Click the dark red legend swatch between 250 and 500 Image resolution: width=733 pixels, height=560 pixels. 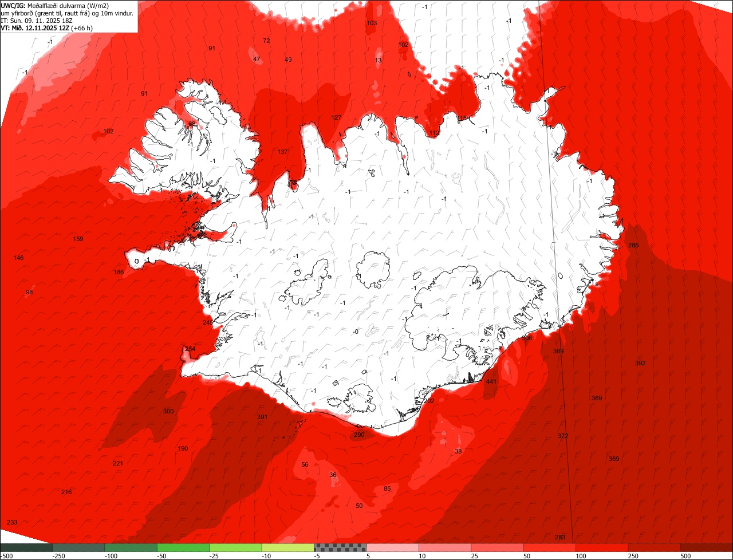point(655,547)
